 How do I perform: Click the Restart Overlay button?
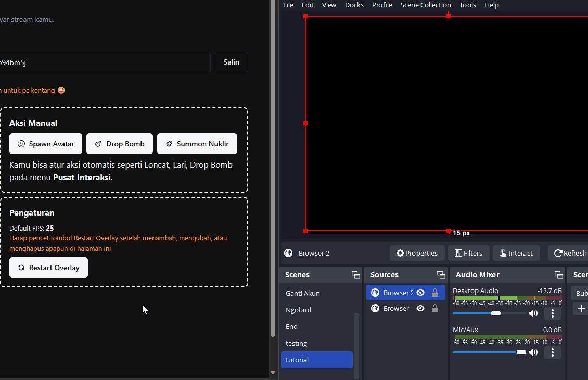point(48,268)
